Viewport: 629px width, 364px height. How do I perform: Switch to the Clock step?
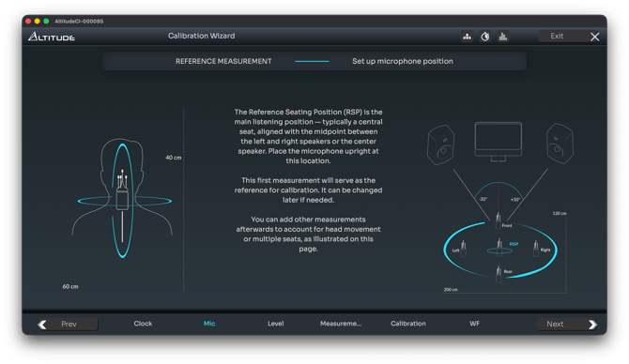coord(143,324)
